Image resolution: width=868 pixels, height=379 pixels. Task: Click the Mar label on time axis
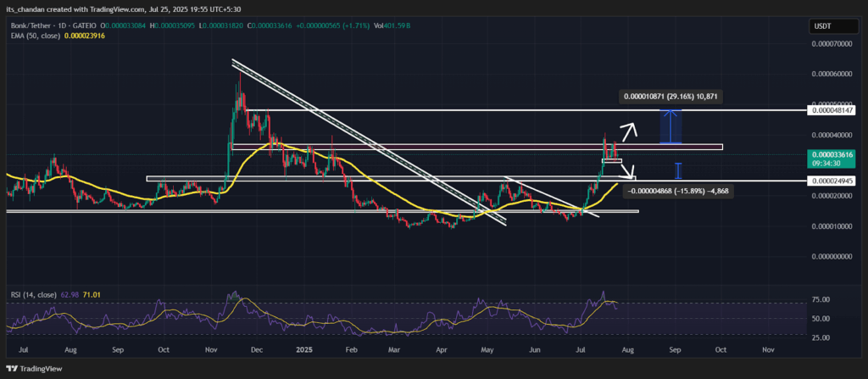[393, 350]
